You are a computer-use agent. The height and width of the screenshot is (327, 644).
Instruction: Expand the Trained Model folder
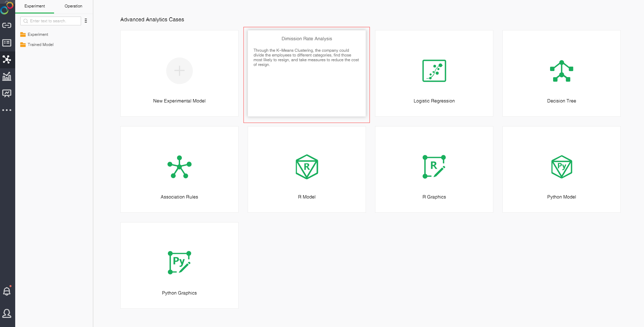(41, 45)
